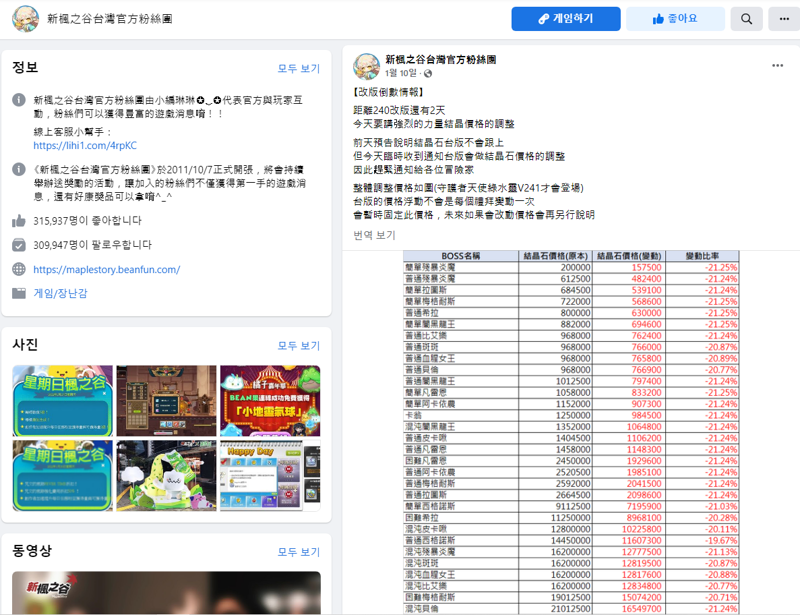Click the 距離240改版還有2天 post line

coord(399,110)
